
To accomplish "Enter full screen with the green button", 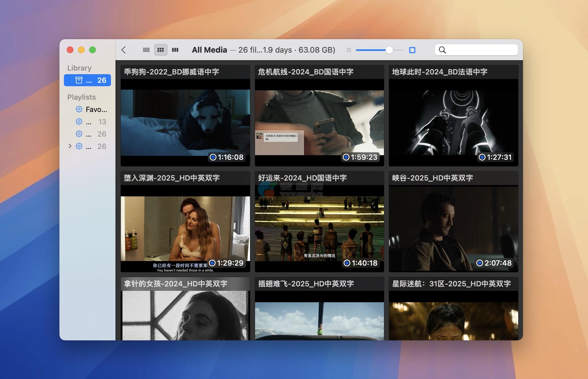I will (x=92, y=50).
